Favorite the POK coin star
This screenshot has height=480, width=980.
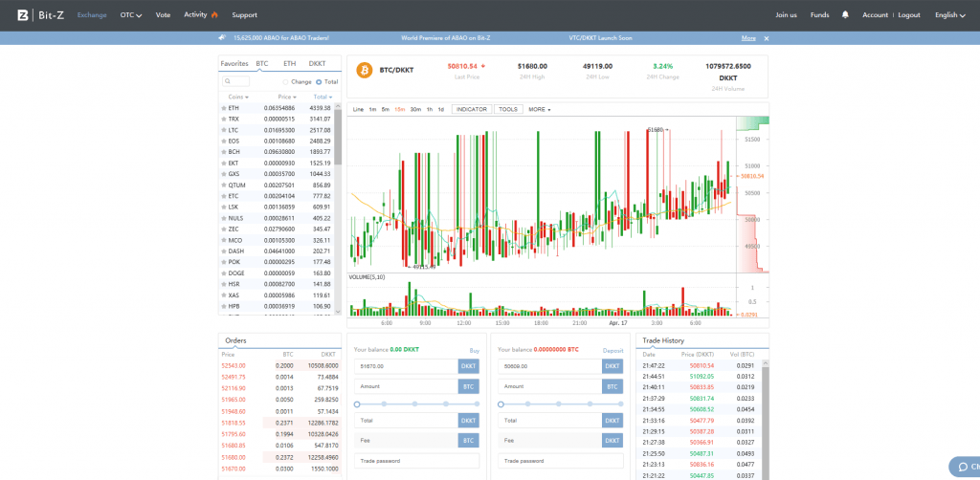223,262
